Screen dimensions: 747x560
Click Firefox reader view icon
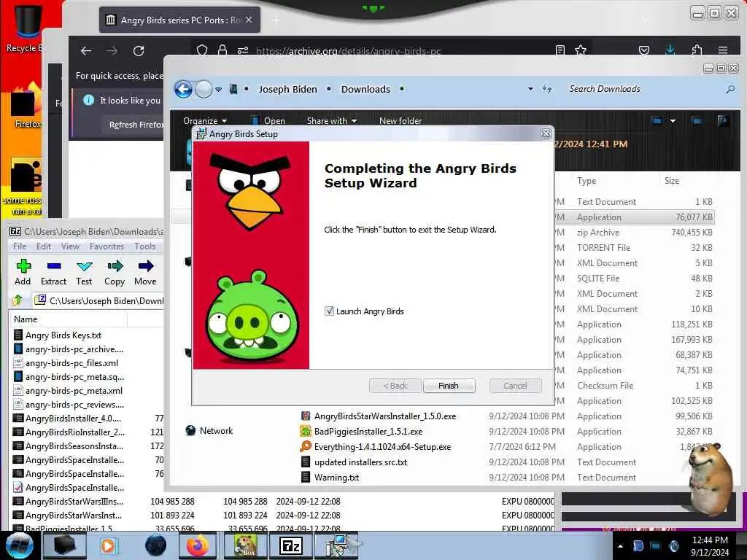[560, 50]
